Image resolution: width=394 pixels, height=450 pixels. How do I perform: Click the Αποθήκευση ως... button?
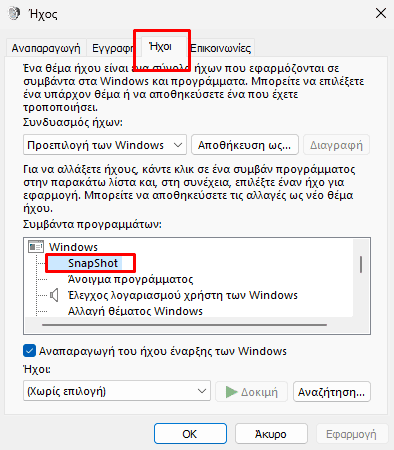245,145
